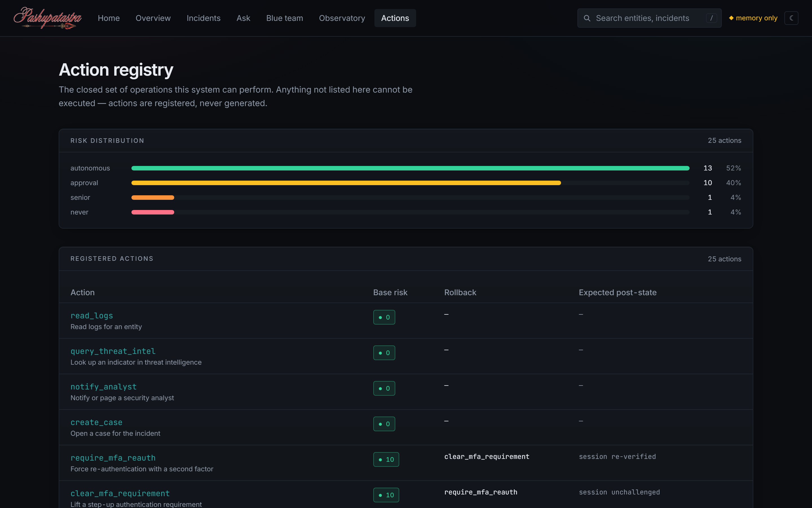Switch to the Ask page

click(x=243, y=18)
